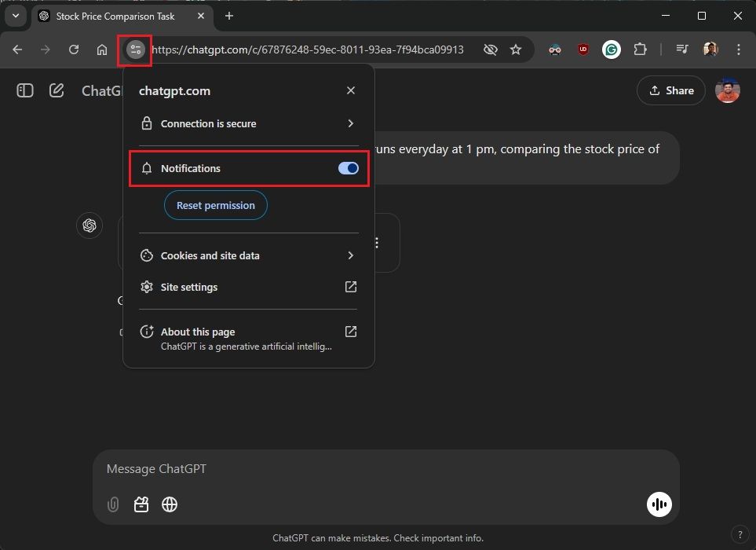
Task: Open the uBlock Origin extension
Action: pos(583,49)
